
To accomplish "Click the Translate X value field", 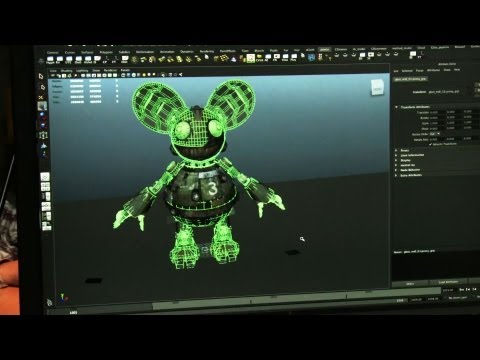I will coord(436,112).
